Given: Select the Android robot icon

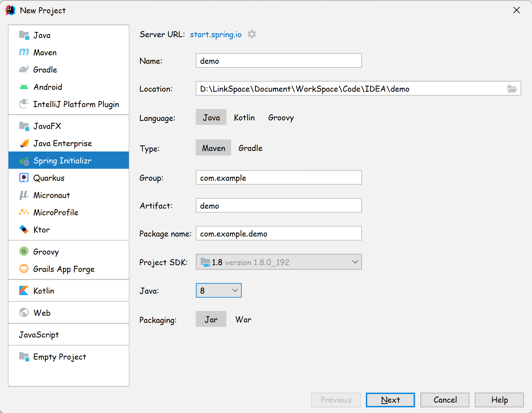Looking at the screenshot, I should (24, 87).
